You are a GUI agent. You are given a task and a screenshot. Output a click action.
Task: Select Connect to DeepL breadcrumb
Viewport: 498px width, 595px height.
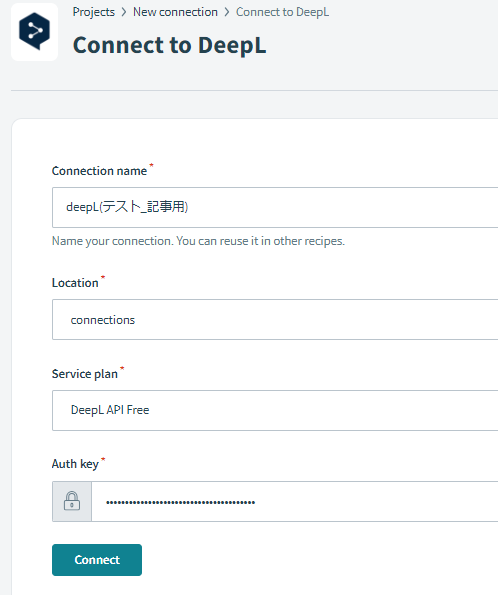[282, 12]
